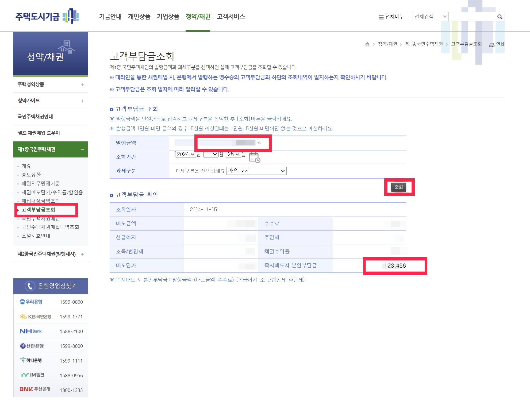Screen dimensions: 530x420
Task: Collapse the 제1종국민주택채권 section
Action: pos(83,149)
